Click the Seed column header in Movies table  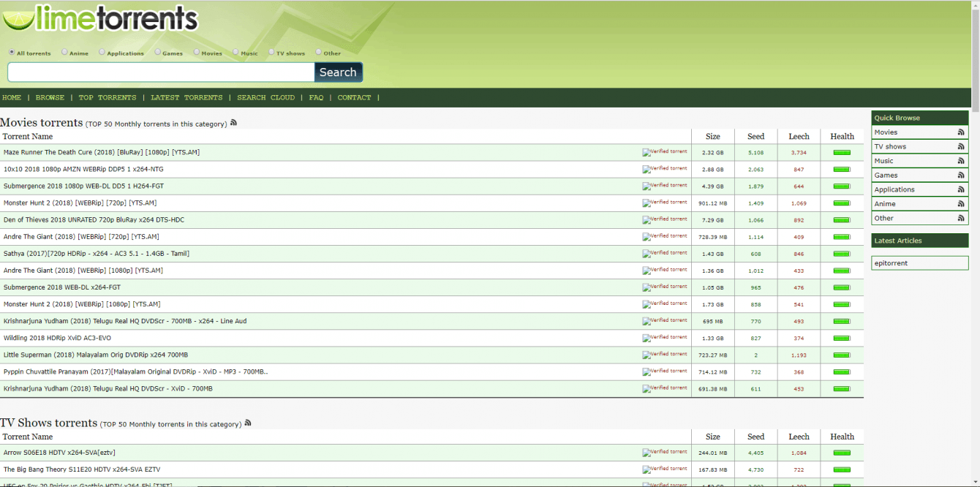(755, 136)
